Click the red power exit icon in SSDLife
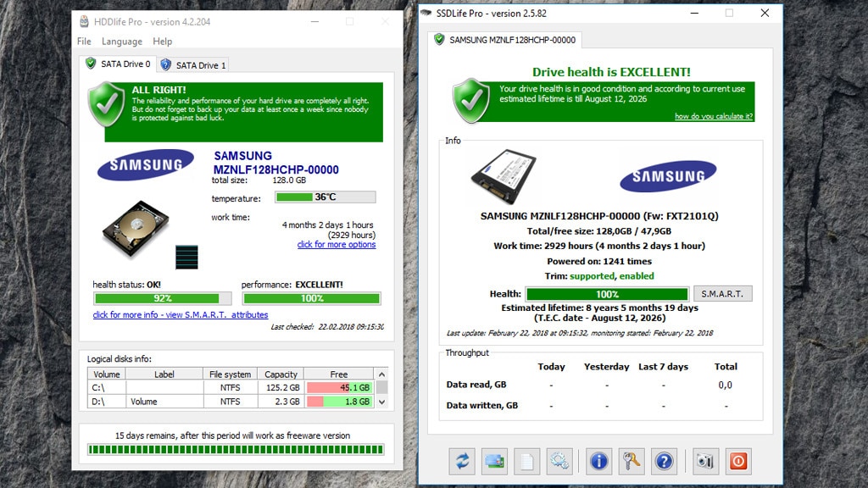This screenshot has width=868, height=488. tap(738, 461)
